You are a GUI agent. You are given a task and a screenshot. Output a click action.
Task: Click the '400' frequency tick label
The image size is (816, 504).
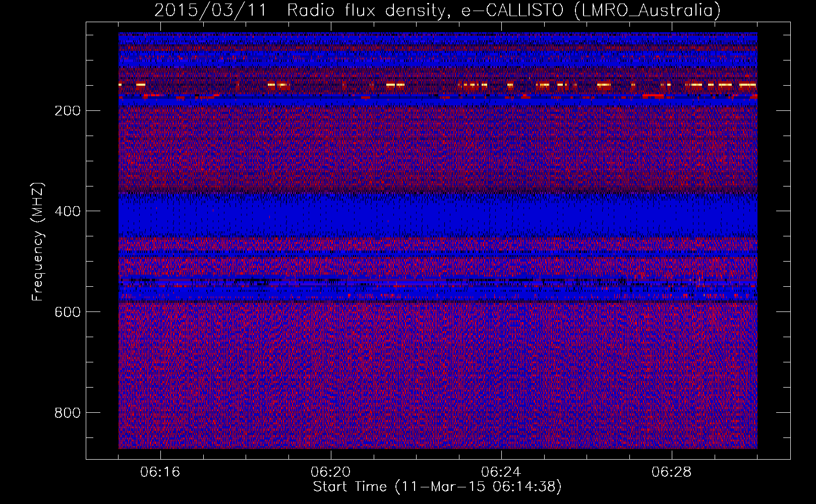pyautogui.click(x=67, y=211)
